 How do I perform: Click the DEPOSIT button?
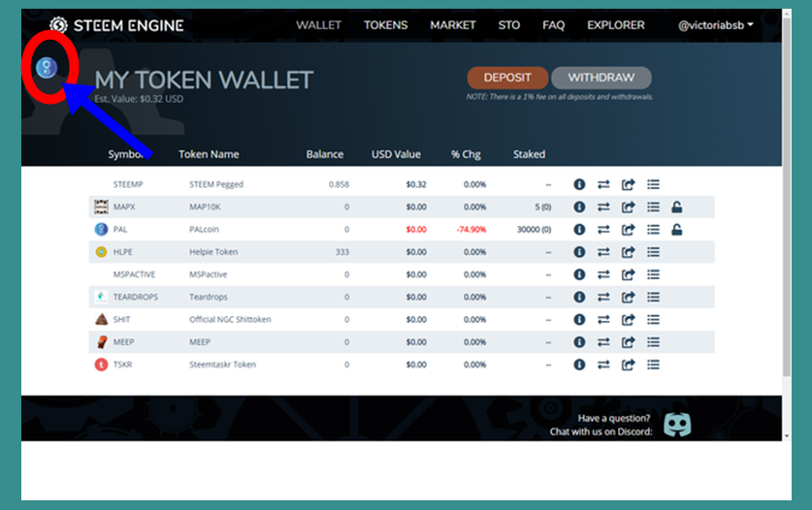[x=507, y=78]
